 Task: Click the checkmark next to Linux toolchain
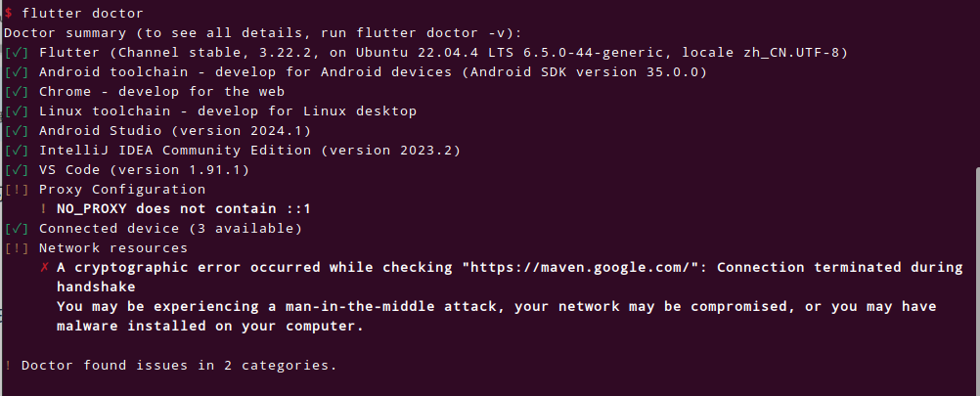[17, 111]
